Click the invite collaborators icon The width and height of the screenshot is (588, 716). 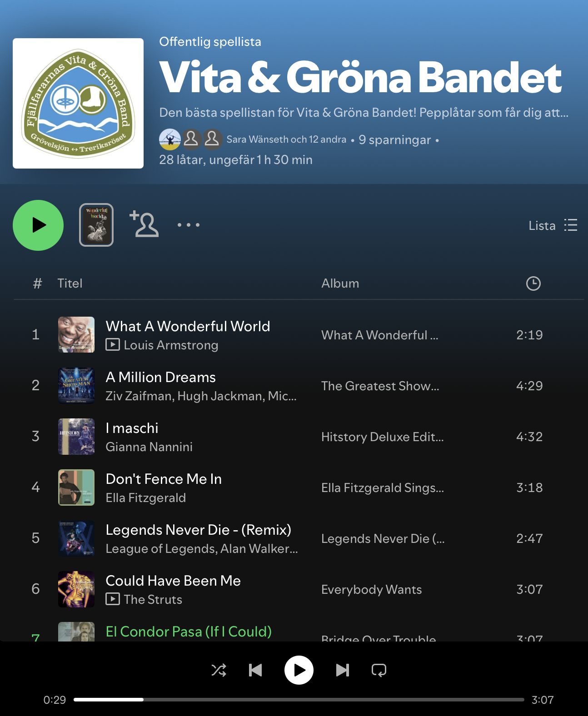pos(145,224)
